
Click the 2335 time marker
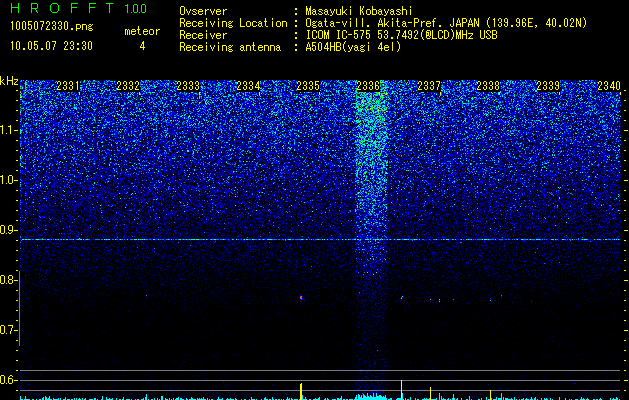308,86
